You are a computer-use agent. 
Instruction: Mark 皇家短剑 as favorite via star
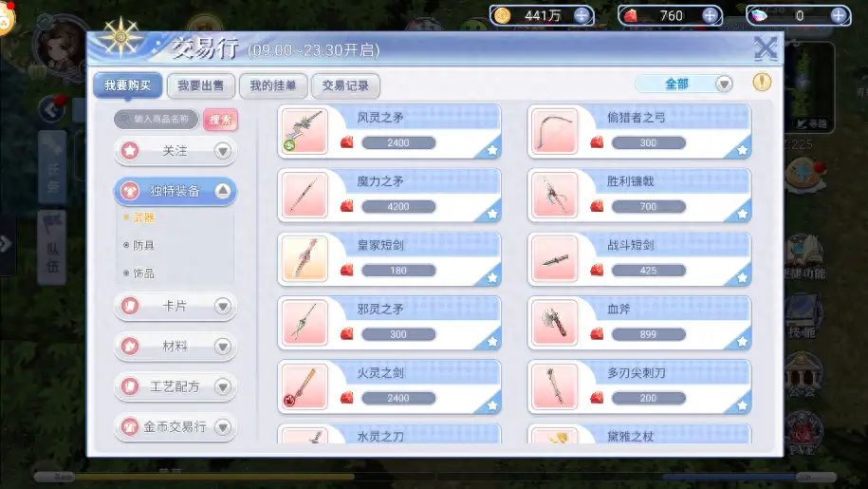point(492,277)
